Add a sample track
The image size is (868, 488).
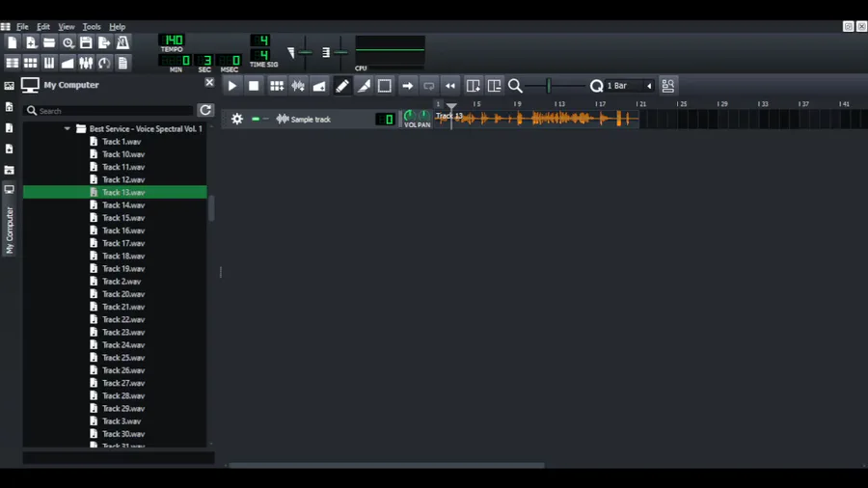298,86
